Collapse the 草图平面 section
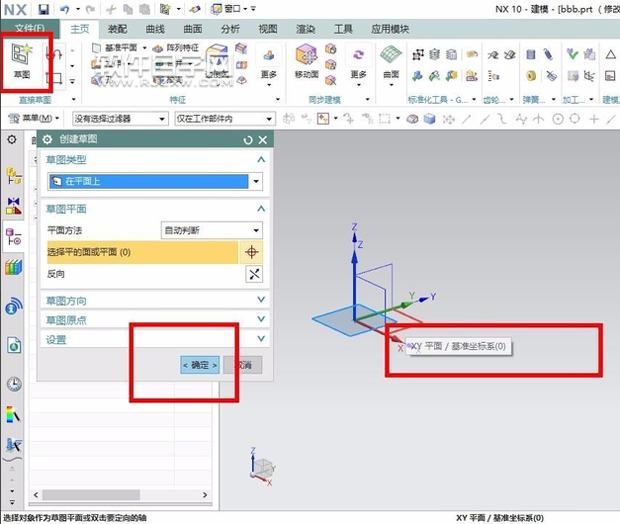The image size is (620, 524). [261, 209]
